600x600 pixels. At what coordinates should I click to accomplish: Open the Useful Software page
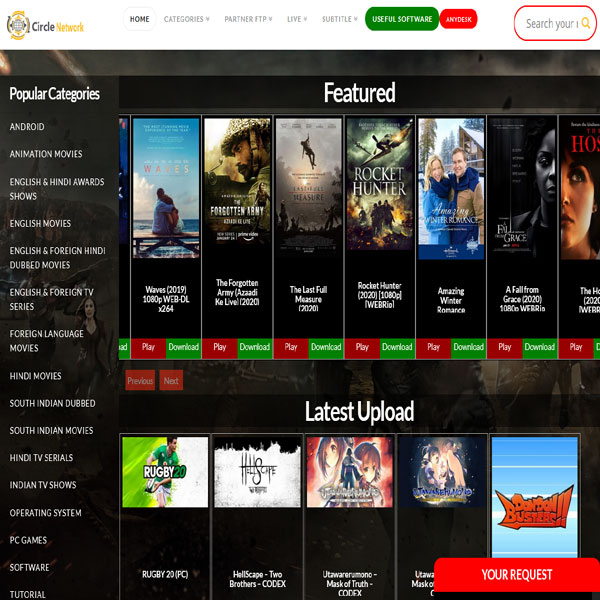coord(402,19)
